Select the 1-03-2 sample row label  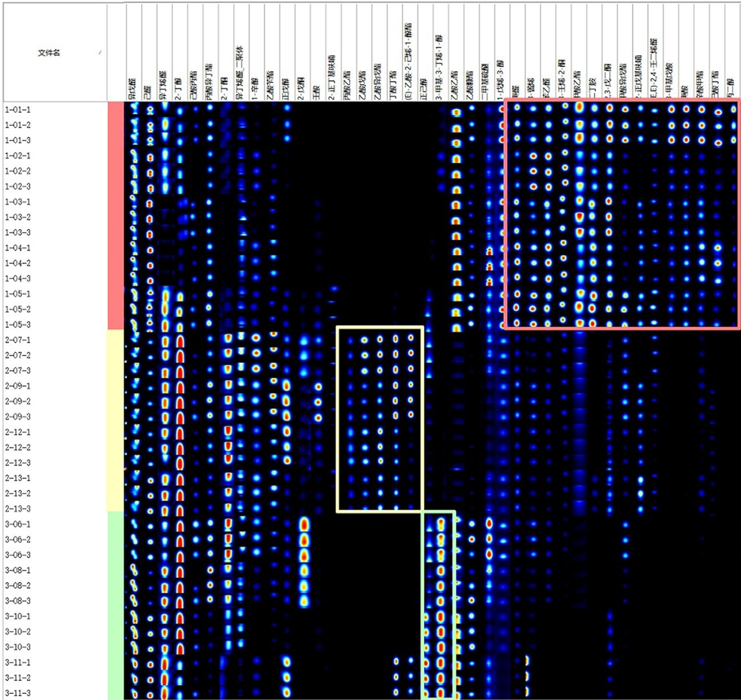18,217
